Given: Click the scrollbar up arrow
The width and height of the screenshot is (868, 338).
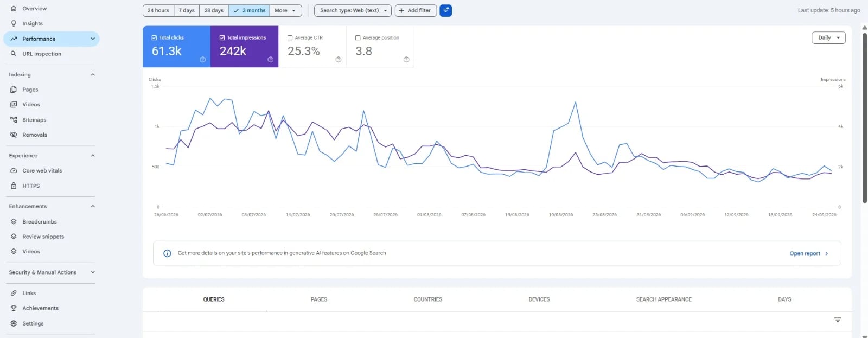Looking at the screenshot, I should (865, 27).
